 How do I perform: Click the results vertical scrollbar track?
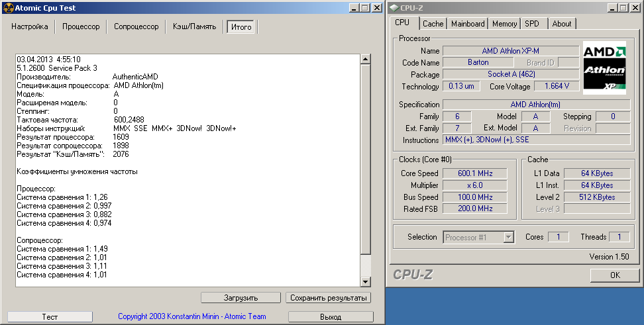point(365,265)
